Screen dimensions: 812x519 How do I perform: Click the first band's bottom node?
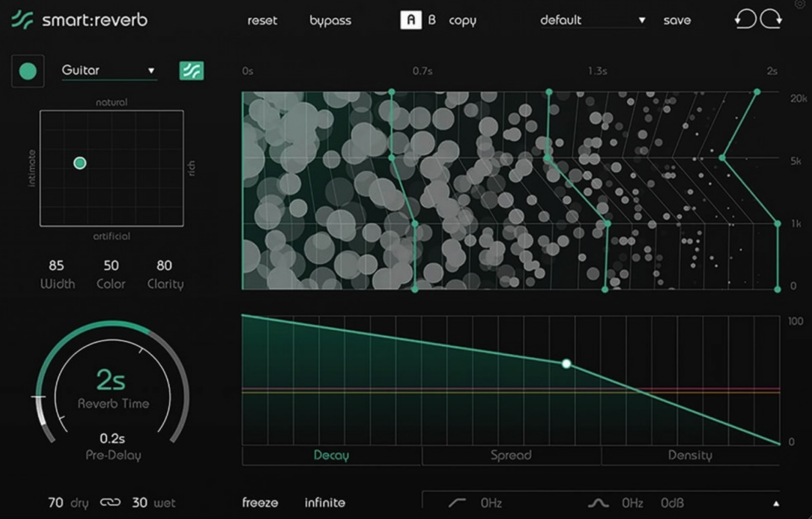(x=415, y=289)
